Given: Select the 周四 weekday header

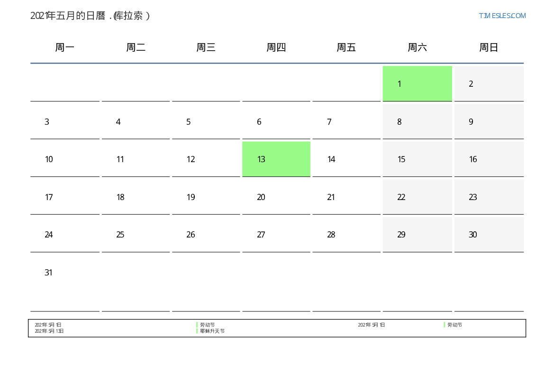Looking at the screenshot, I should [x=276, y=47].
